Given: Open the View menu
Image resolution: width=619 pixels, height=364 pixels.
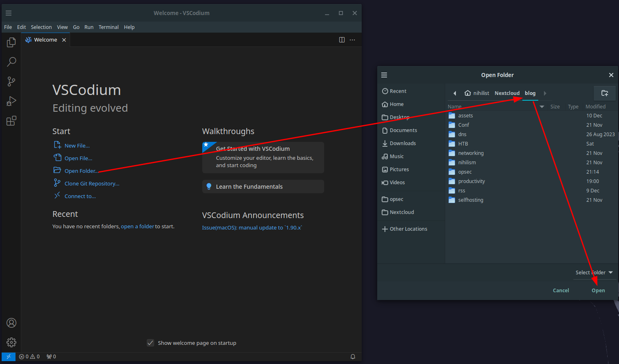Looking at the screenshot, I should [62, 27].
